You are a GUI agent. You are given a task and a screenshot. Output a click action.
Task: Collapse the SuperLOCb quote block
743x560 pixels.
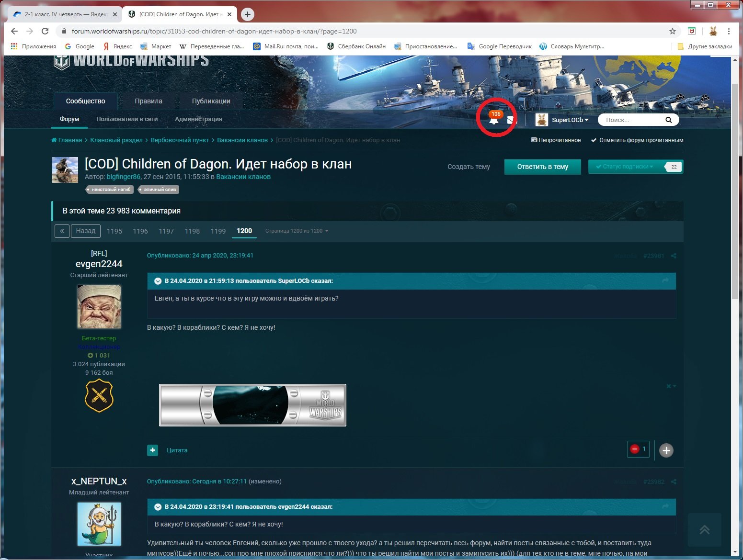pyautogui.click(x=158, y=281)
